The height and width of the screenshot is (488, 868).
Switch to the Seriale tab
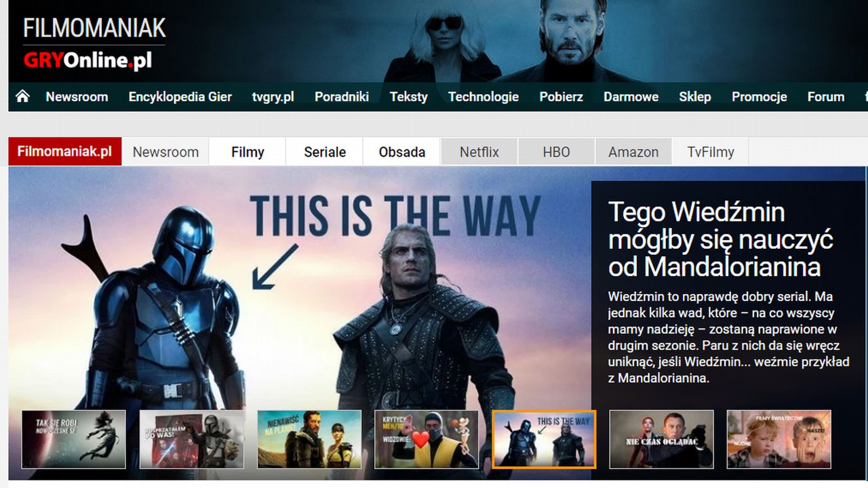click(x=323, y=152)
